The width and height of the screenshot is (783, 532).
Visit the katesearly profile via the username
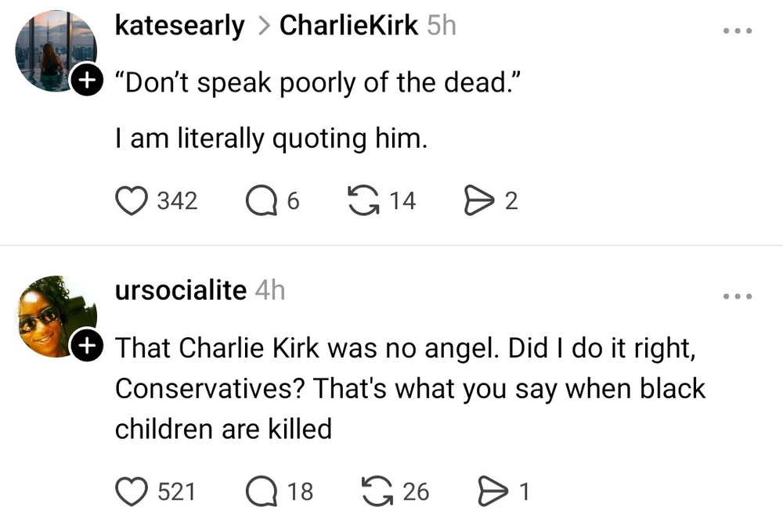179,26
